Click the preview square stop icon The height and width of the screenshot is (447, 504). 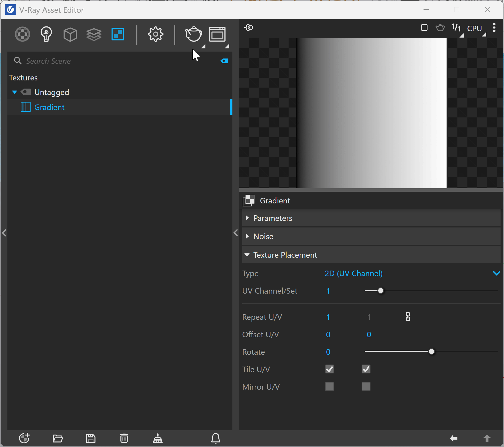pos(424,28)
